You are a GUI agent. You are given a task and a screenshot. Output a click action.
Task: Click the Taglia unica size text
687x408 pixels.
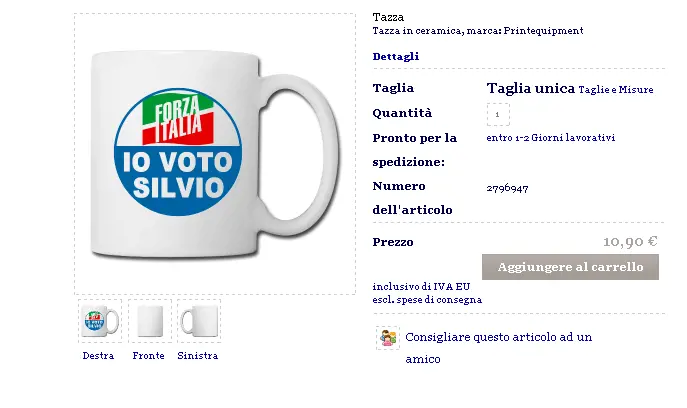click(531, 89)
